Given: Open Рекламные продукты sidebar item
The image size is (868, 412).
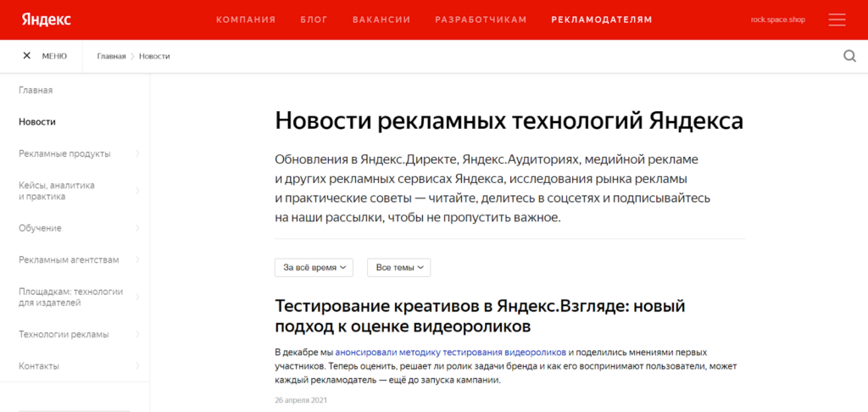Looking at the screenshot, I should coord(64,153).
